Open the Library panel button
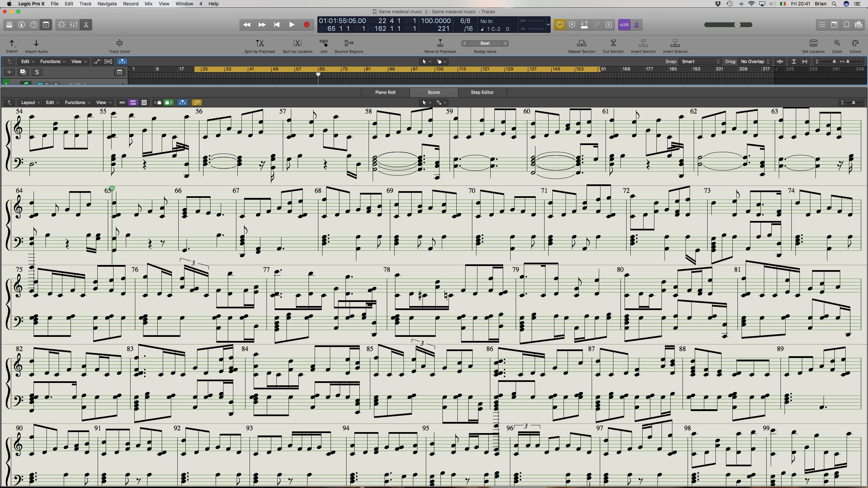The height and width of the screenshot is (488, 868). [9, 25]
